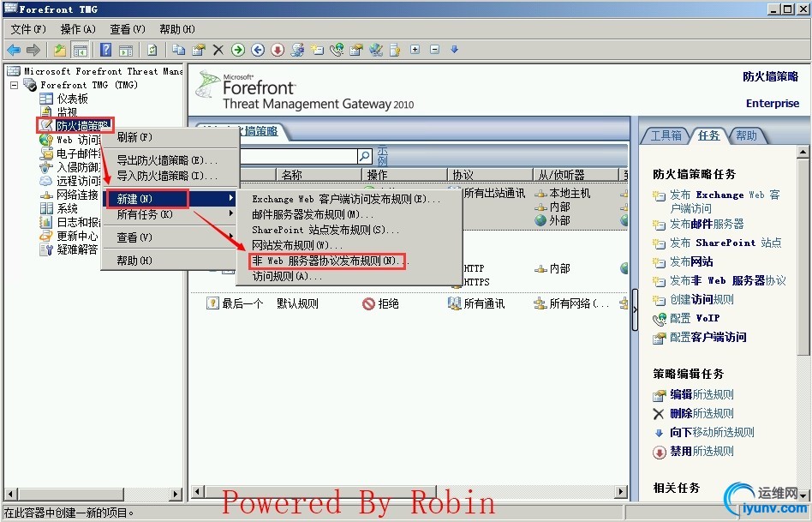
Task: Choose 导出防火墙策略(E)... from context menu
Action: [170, 160]
